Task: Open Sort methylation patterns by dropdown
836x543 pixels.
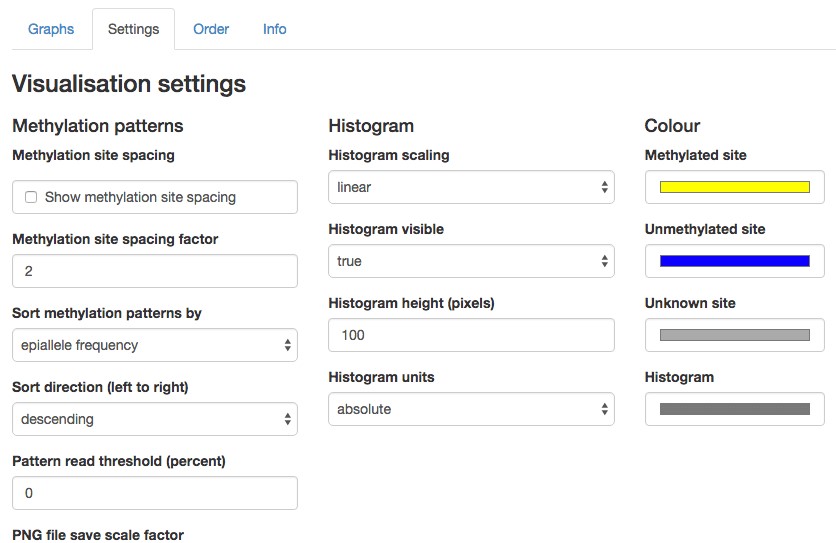Action: click(x=154, y=345)
